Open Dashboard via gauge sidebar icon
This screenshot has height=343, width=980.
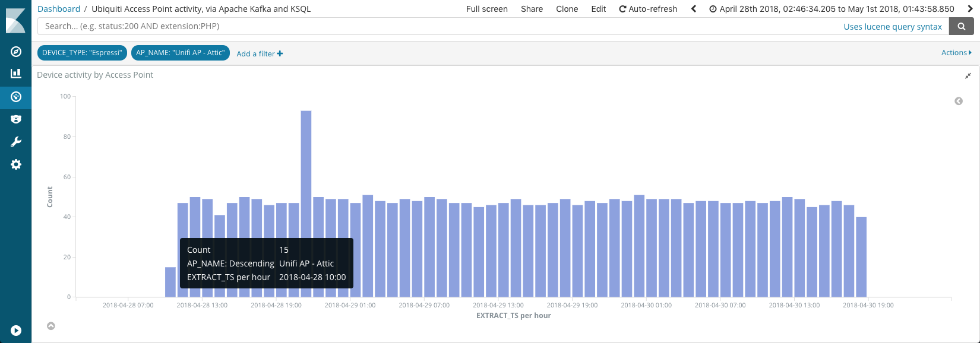(x=16, y=97)
